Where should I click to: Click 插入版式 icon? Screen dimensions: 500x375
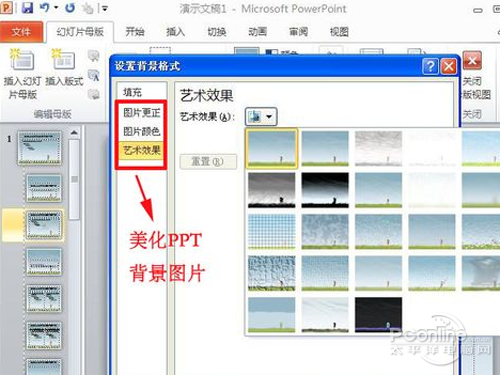63,59
